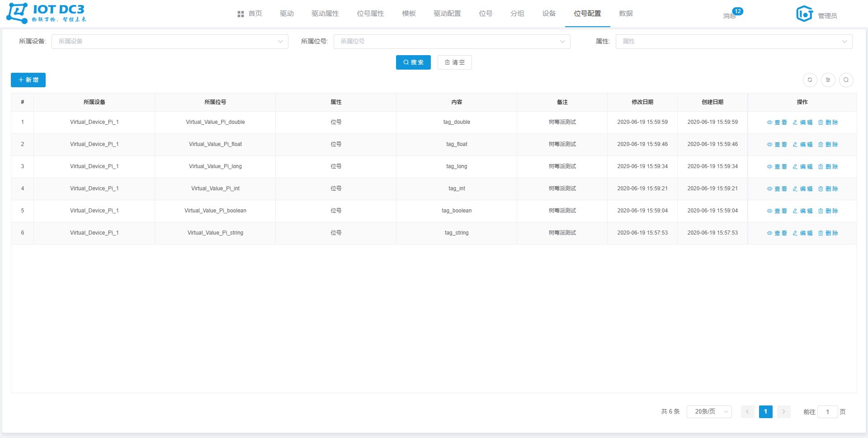Viewport: 868px width, 438px height.
Task: Edit the tag_double row
Action: coord(802,122)
